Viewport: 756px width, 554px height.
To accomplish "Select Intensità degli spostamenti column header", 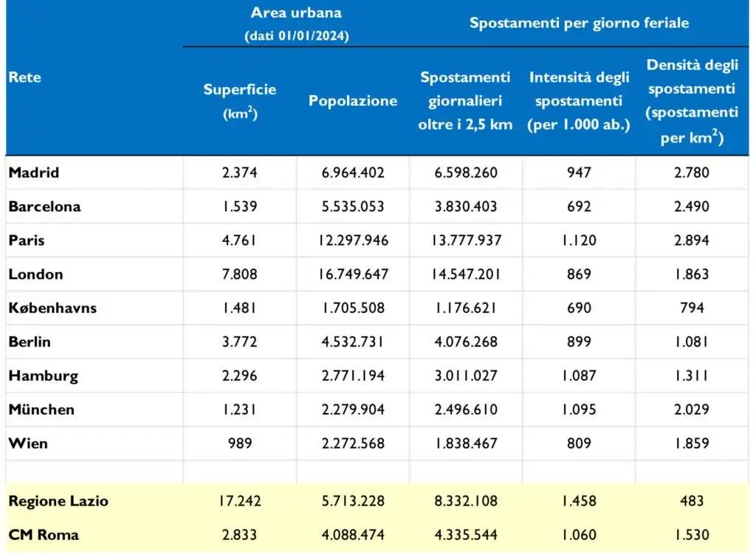I will coord(579,101).
